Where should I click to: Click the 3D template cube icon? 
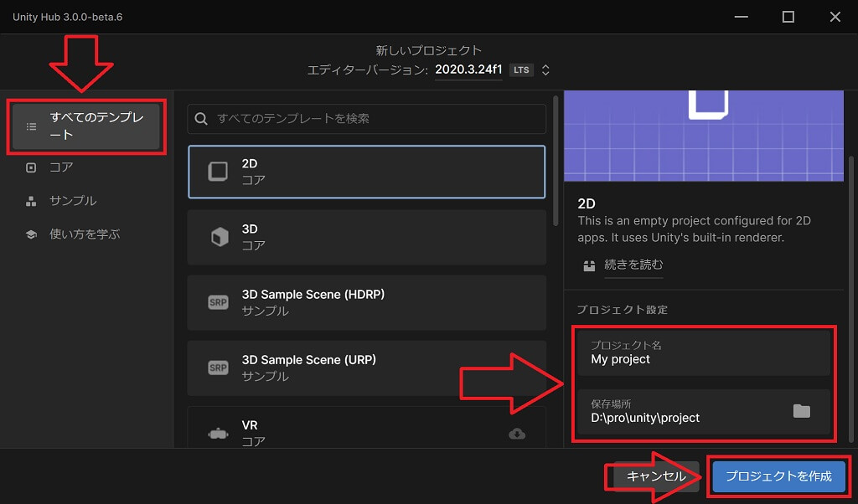[220, 237]
